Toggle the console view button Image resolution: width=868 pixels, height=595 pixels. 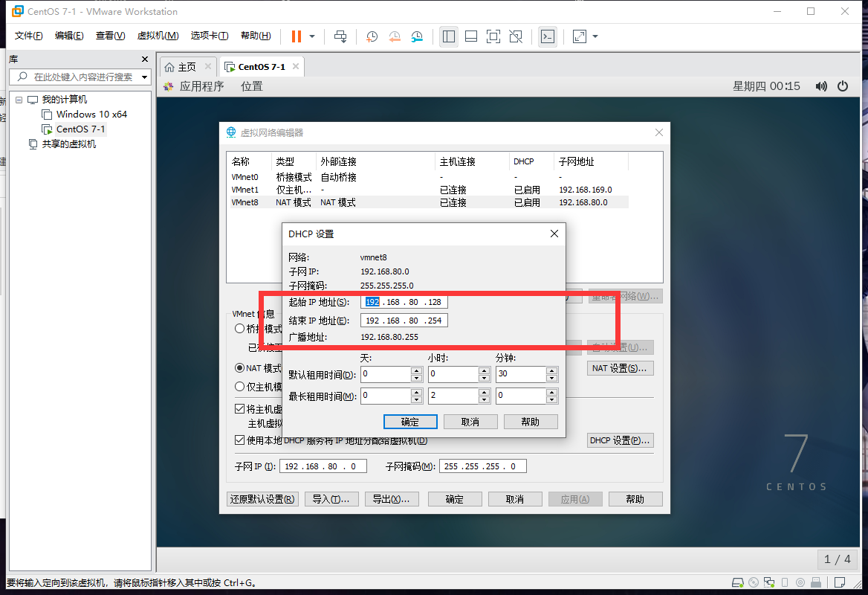click(x=548, y=36)
